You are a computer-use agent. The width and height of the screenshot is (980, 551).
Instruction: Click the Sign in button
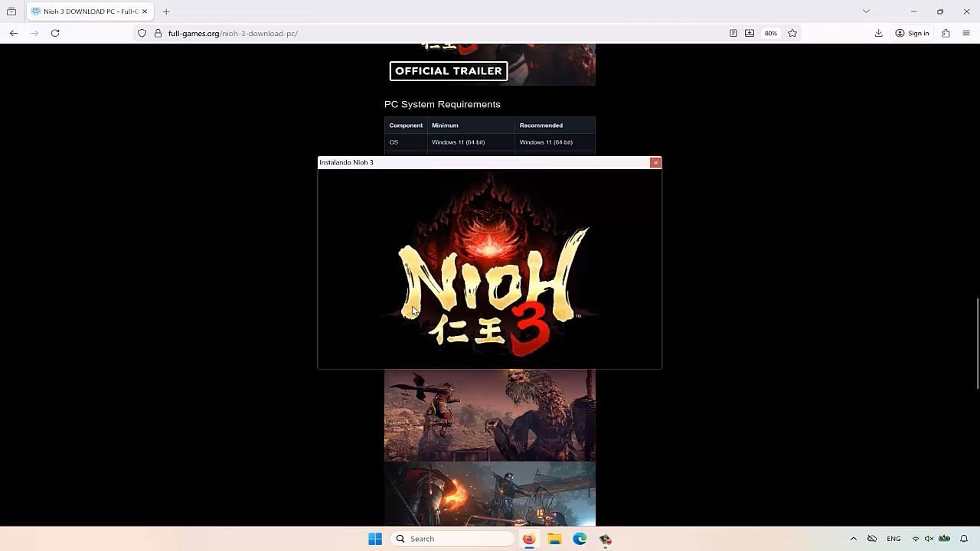click(912, 33)
